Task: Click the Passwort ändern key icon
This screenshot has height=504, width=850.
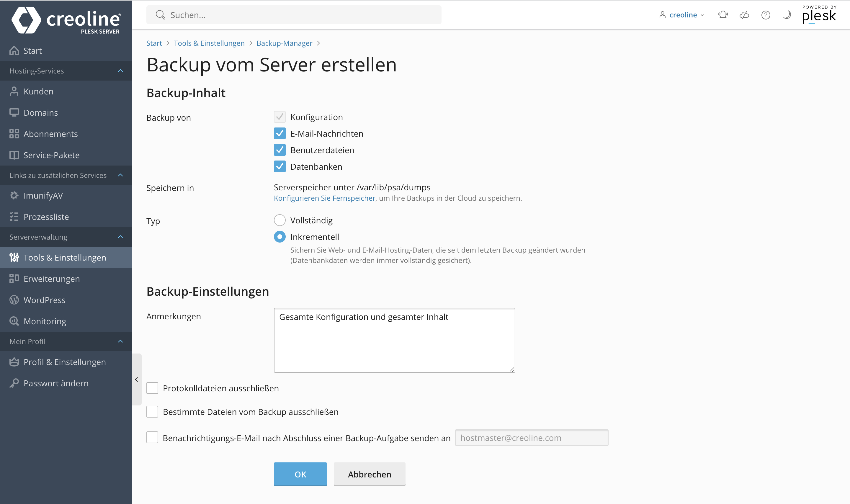Action: 14,383
